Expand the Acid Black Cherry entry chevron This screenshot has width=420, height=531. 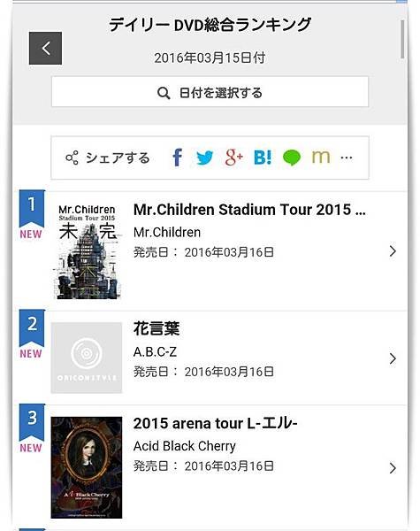(393, 468)
